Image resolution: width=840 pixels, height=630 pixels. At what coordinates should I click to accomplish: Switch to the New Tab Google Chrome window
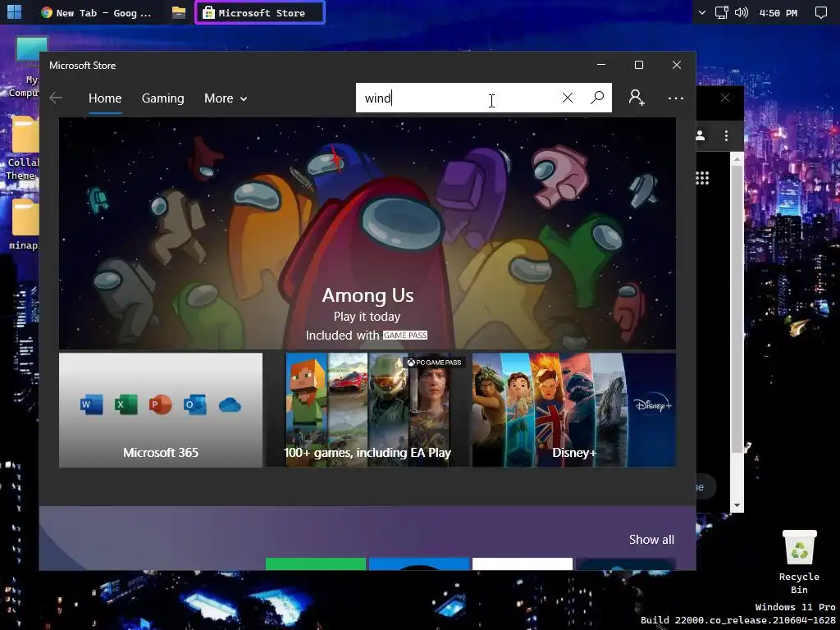[97, 12]
